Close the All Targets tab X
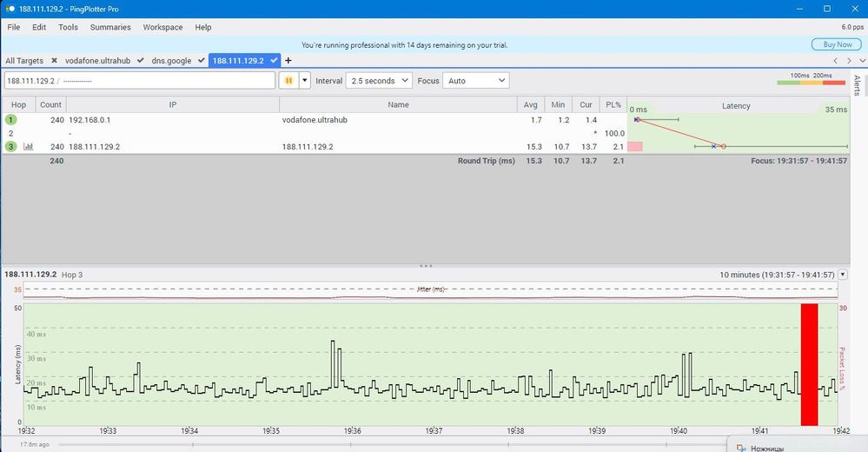 point(54,60)
